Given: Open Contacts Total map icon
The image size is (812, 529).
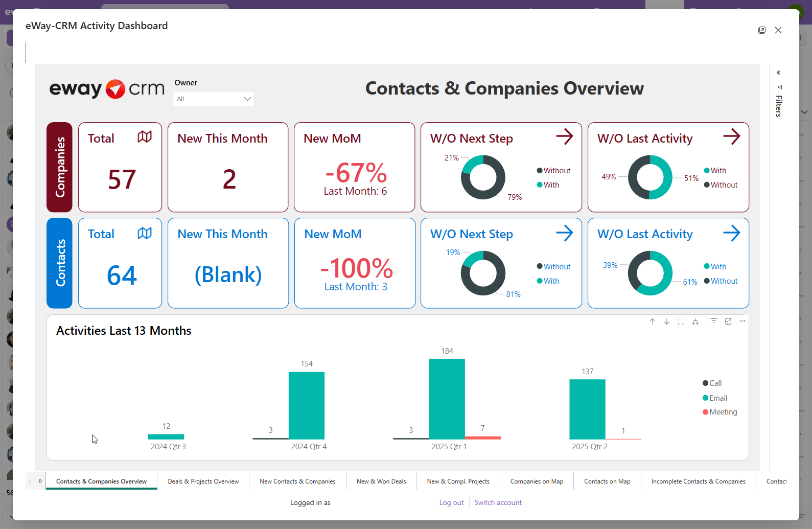Looking at the screenshot, I should pos(145,233).
